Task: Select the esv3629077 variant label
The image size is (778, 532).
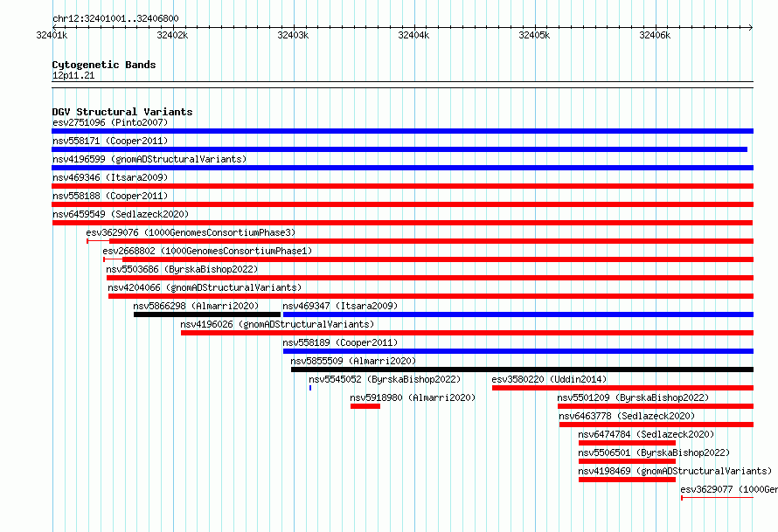Action: tap(729, 489)
